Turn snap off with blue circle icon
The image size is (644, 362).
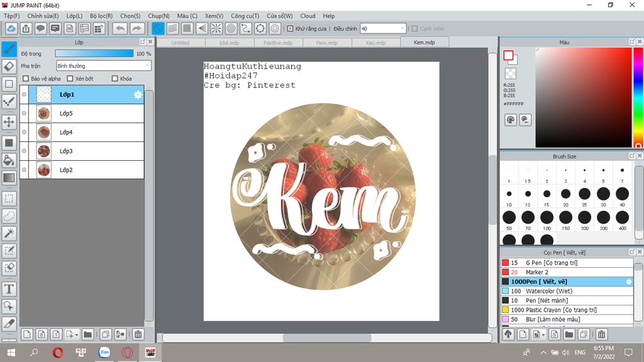click(158, 28)
